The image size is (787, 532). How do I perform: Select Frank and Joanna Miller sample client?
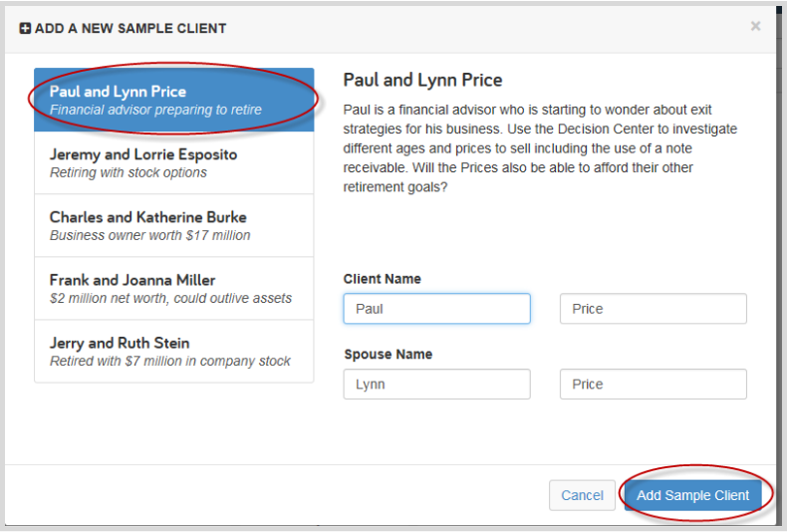coord(174,289)
